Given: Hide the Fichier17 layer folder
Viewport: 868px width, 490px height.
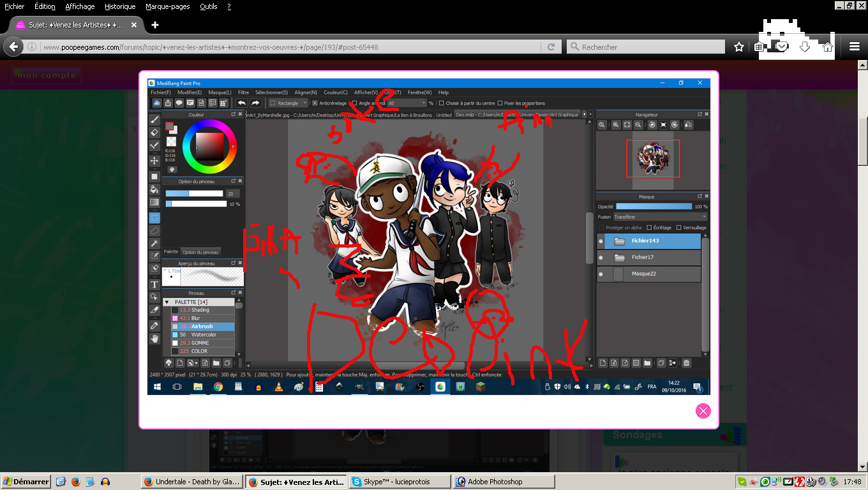Looking at the screenshot, I should click(601, 258).
